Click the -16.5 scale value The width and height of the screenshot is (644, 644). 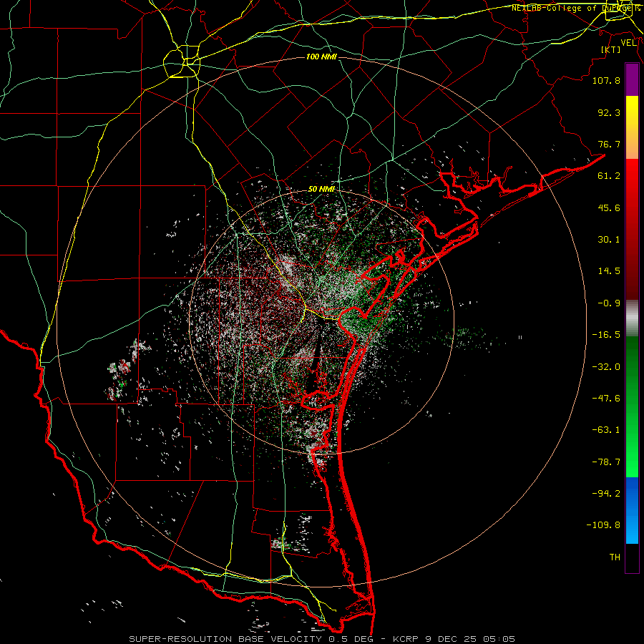[606, 335]
